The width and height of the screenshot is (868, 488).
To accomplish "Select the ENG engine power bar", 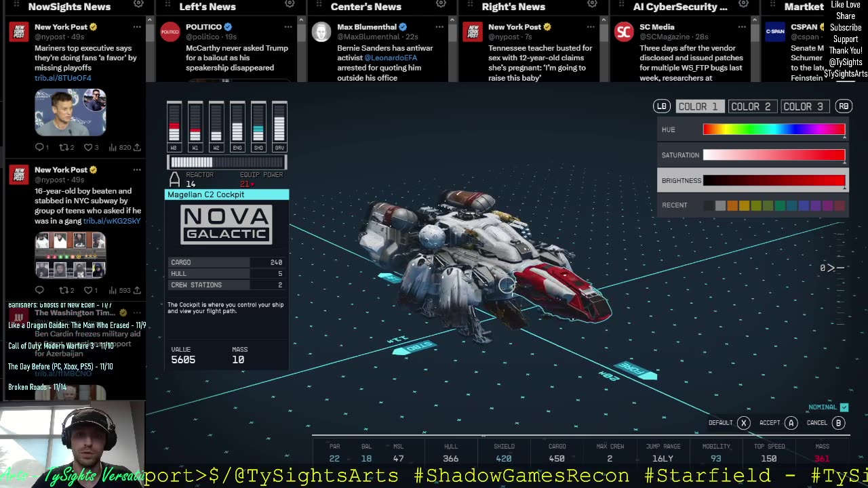I will [x=237, y=126].
